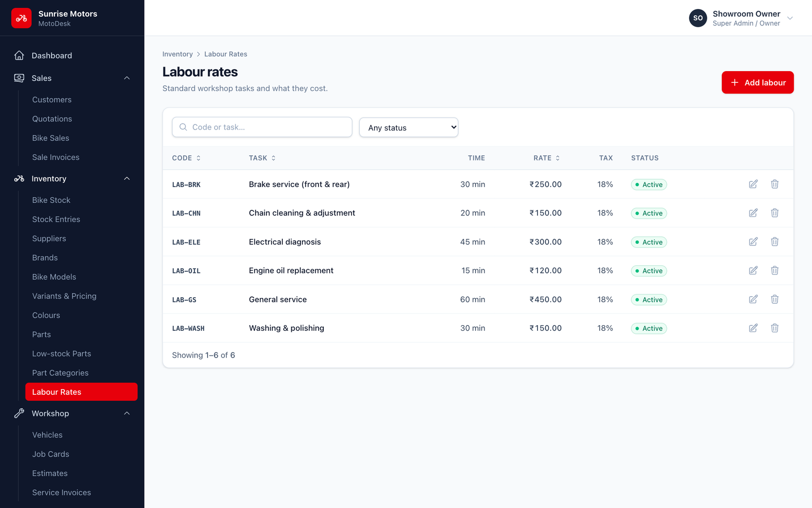The image size is (812, 508).
Task: Open Variants & Pricing page
Action: (x=81, y=296)
